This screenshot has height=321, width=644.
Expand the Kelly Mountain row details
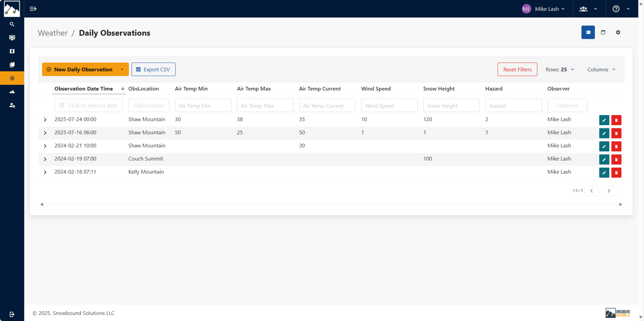click(45, 172)
